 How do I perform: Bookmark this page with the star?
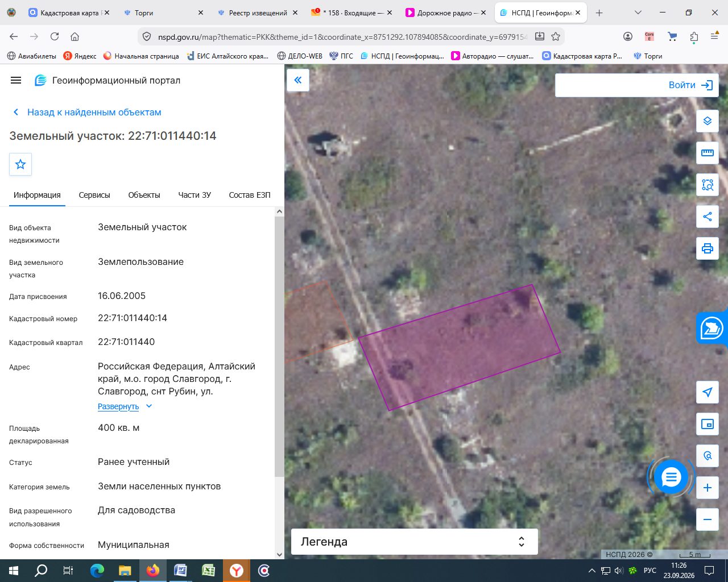click(x=556, y=36)
